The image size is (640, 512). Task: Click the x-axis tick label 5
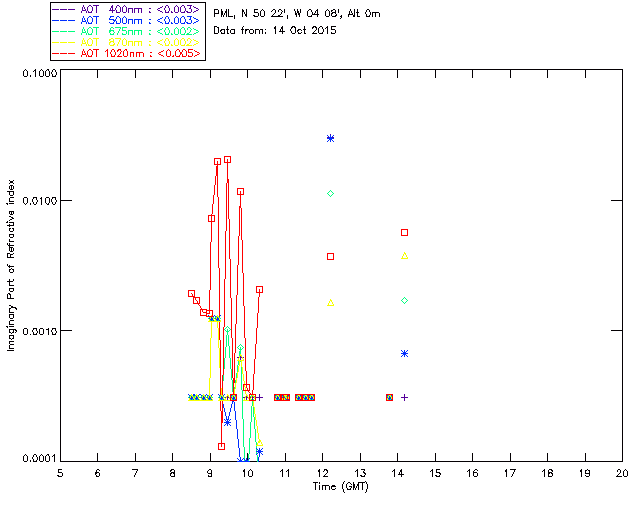tap(60, 473)
